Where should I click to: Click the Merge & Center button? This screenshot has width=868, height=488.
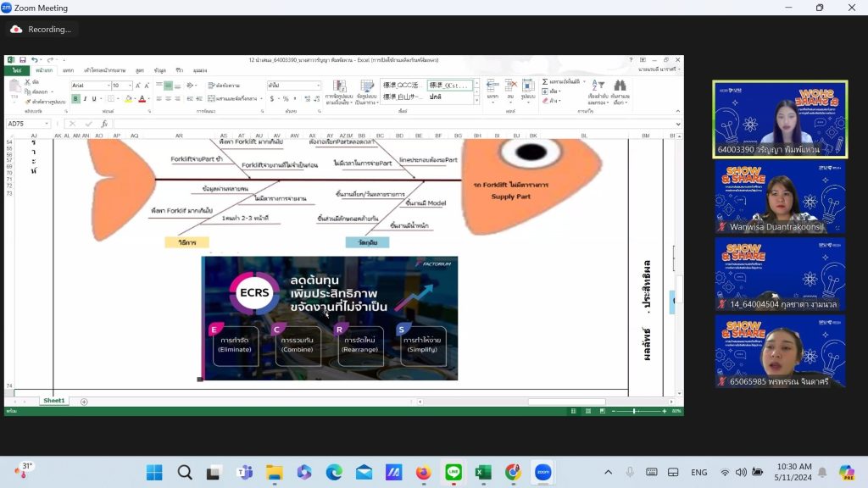pyautogui.click(x=236, y=98)
